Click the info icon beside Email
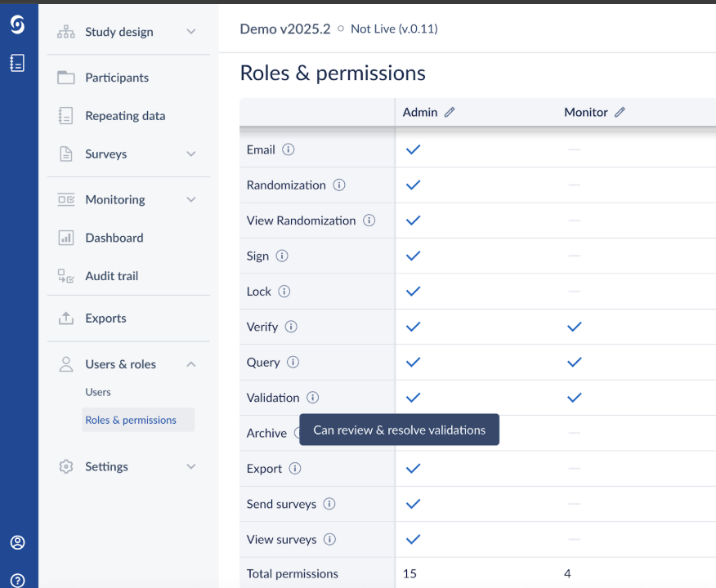This screenshot has width=716, height=588. 289,149
